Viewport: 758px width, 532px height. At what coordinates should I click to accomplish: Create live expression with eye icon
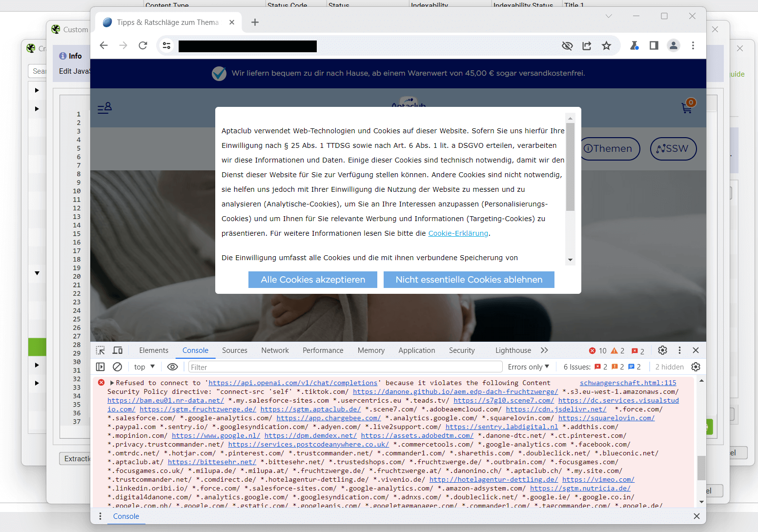point(172,367)
